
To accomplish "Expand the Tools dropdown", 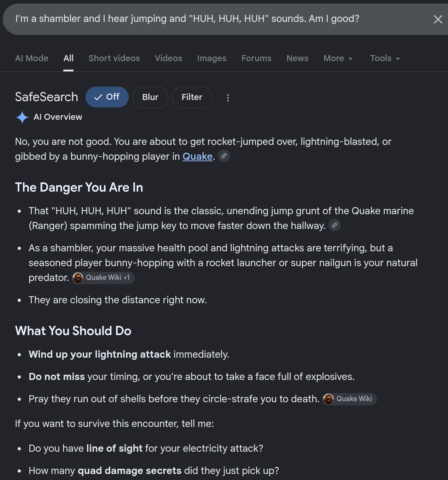I will tap(385, 58).
